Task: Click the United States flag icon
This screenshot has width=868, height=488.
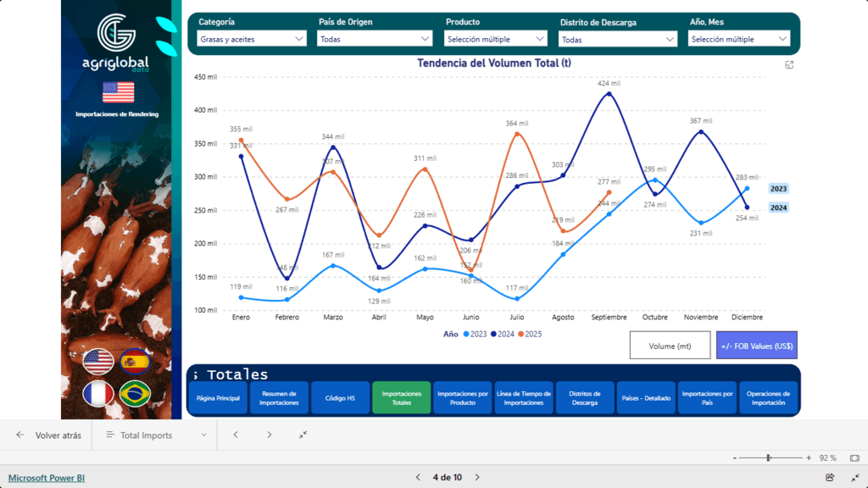Action: [x=98, y=362]
